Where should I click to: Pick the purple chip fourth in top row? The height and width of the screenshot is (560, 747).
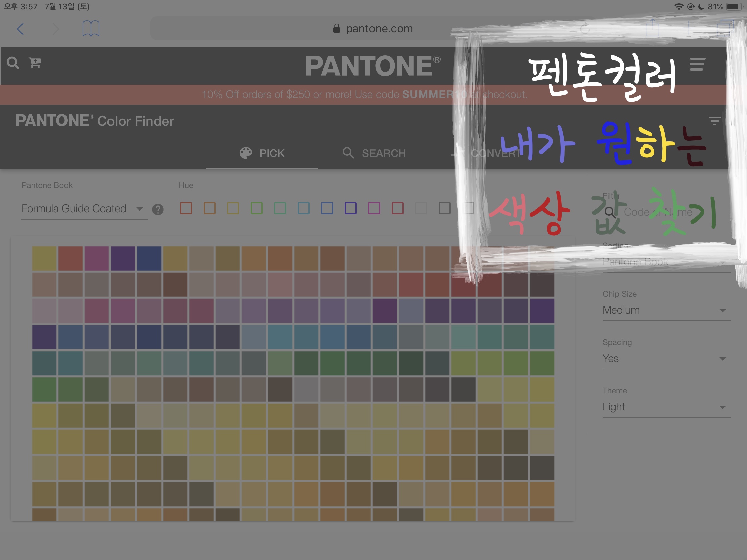123,259
